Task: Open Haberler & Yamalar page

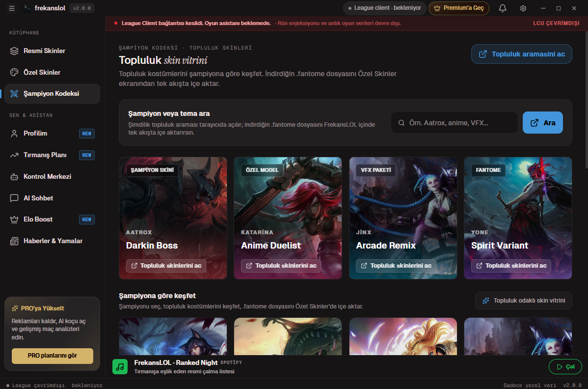Action: [52, 241]
